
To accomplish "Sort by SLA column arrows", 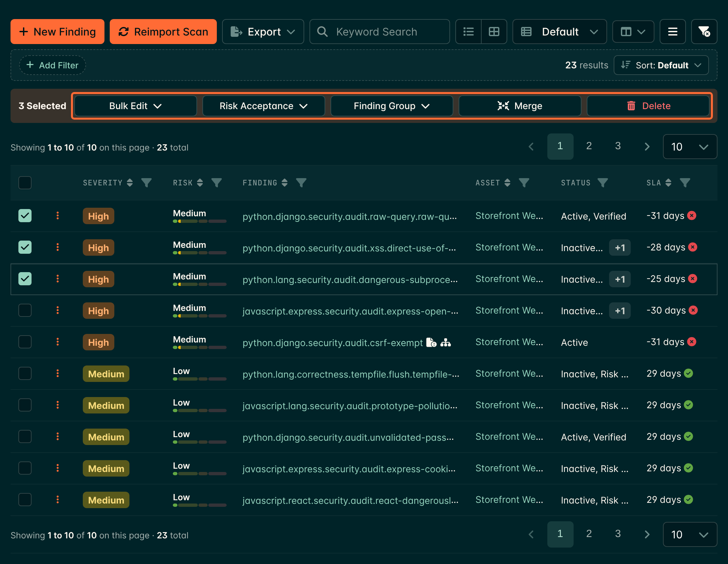I will click(x=668, y=182).
